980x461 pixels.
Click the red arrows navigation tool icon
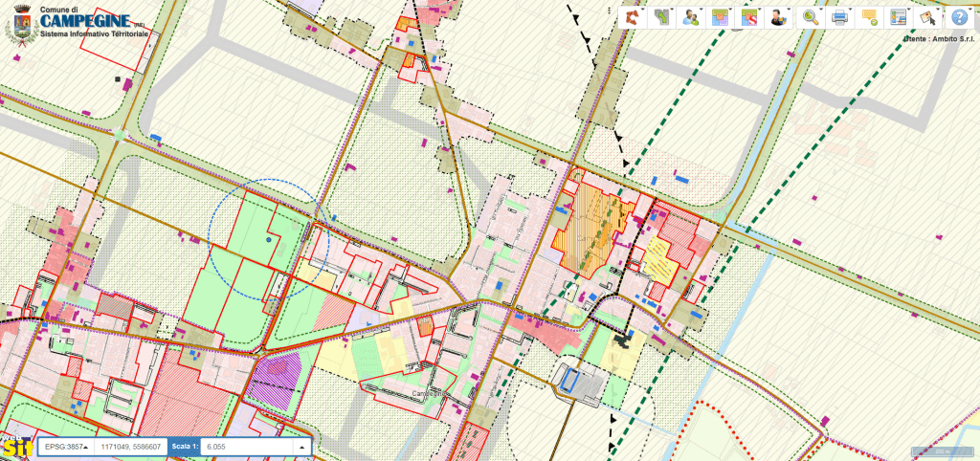coord(631,17)
